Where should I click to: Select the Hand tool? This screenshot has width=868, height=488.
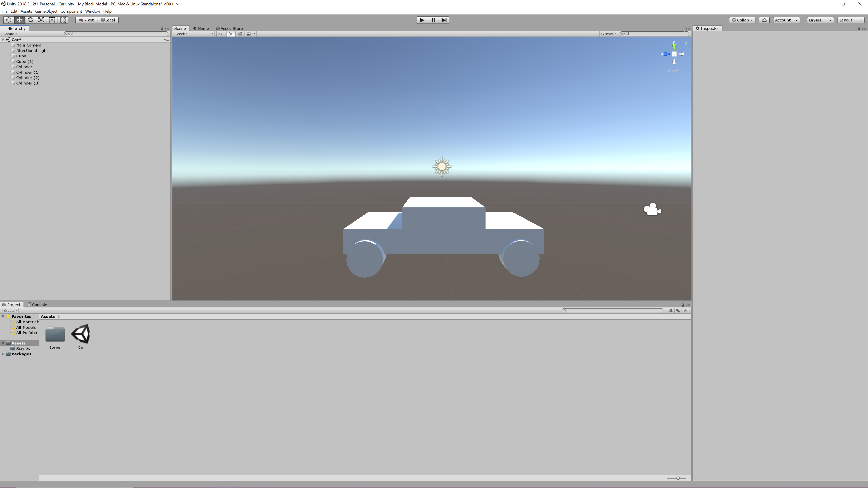click(8, 20)
